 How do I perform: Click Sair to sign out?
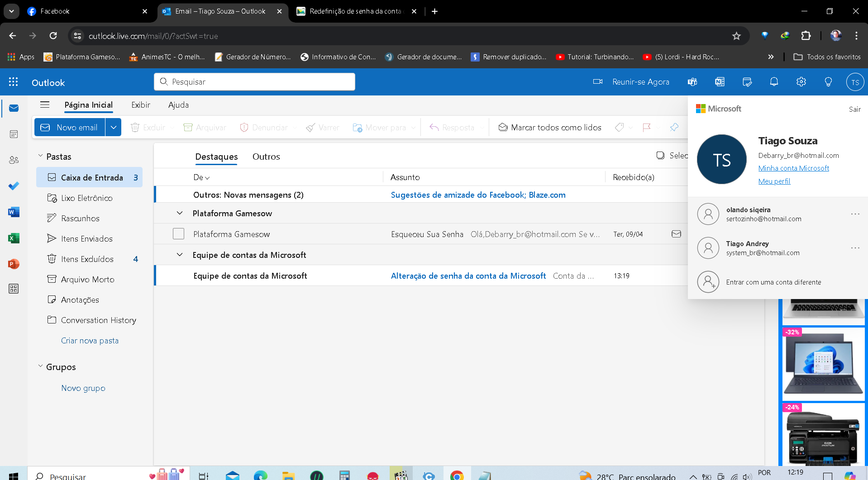(x=854, y=109)
